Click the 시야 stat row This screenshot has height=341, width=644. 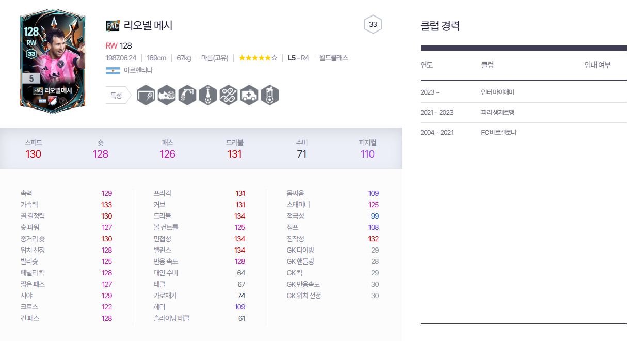pos(66,296)
